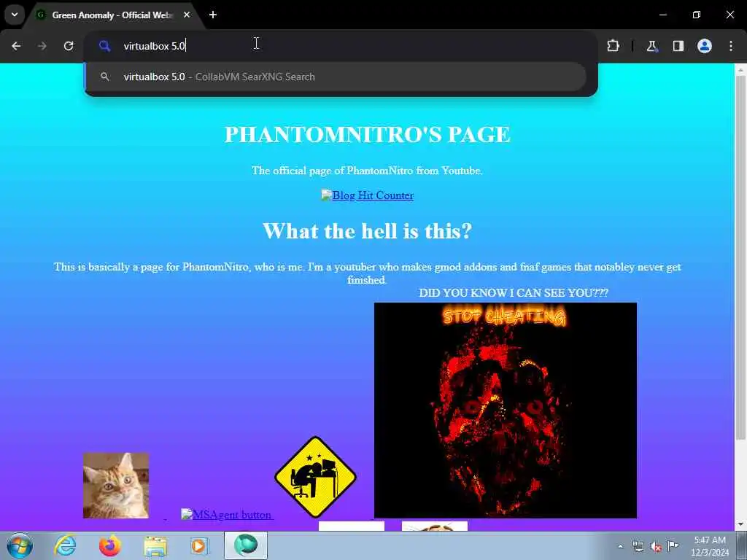Open Windows Media Player taskbar icon

tap(199, 545)
